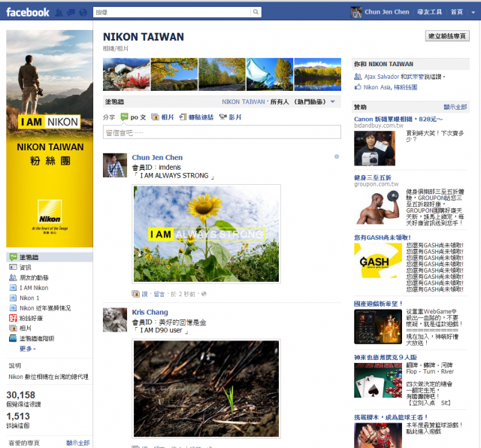Open Chun Jen Chen's post avatar
The width and height of the screenshot is (481, 448).
(115, 165)
